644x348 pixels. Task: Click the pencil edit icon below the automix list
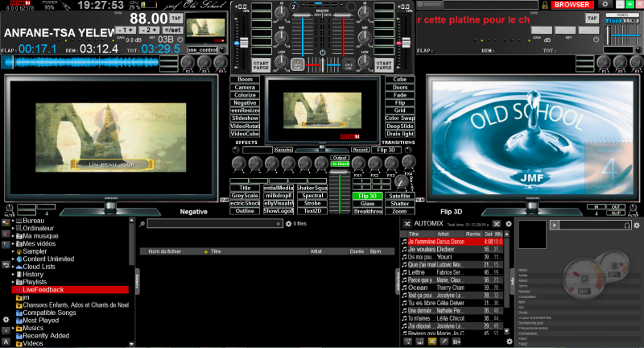click(444, 342)
